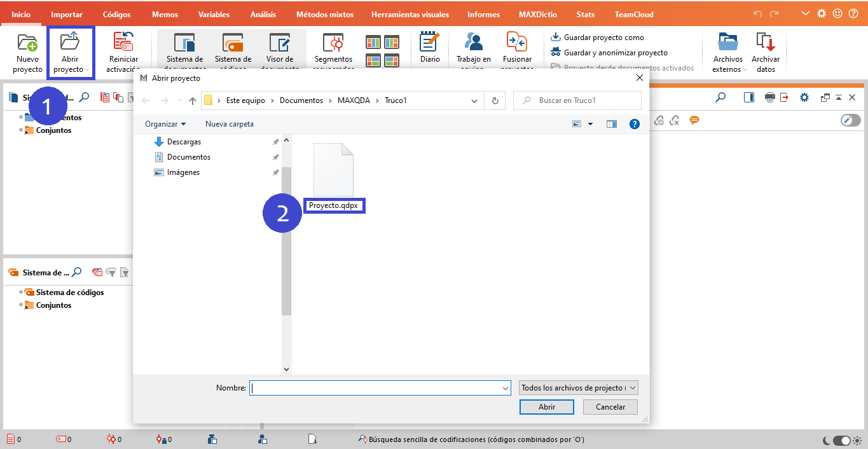Go back in the Abrir proyecto dialog

tap(146, 100)
